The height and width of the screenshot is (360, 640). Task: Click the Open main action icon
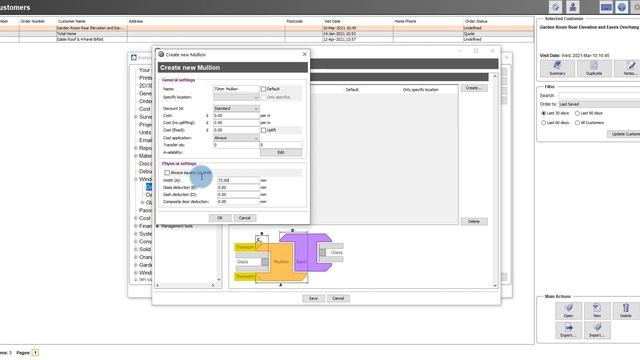pyautogui.click(x=568, y=311)
